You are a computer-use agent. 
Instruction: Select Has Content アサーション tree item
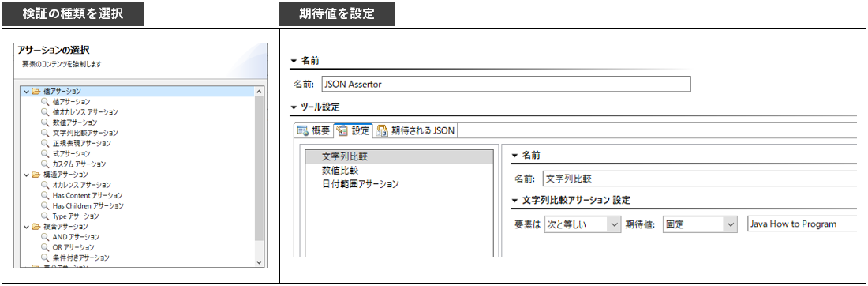click(88, 196)
